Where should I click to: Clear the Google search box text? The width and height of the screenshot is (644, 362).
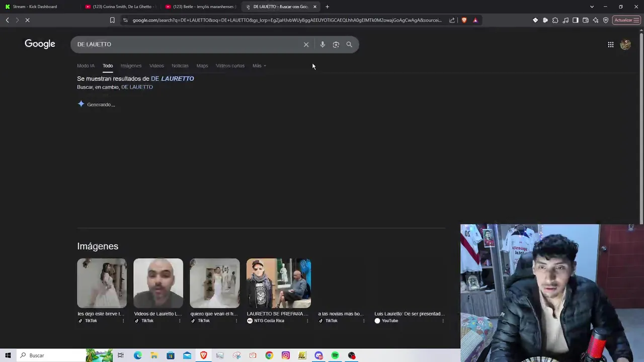tap(306, 44)
